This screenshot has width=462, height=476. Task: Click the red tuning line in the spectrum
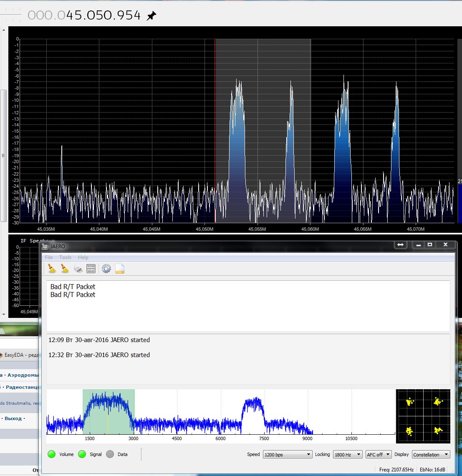tap(215, 131)
